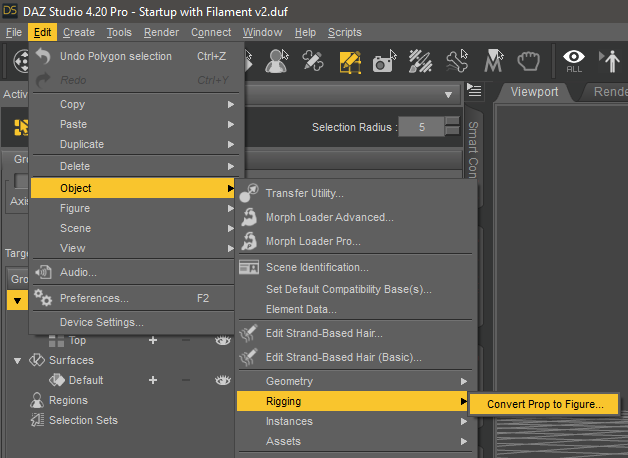Select the Geometry Editor tool icon

[x=350, y=62]
